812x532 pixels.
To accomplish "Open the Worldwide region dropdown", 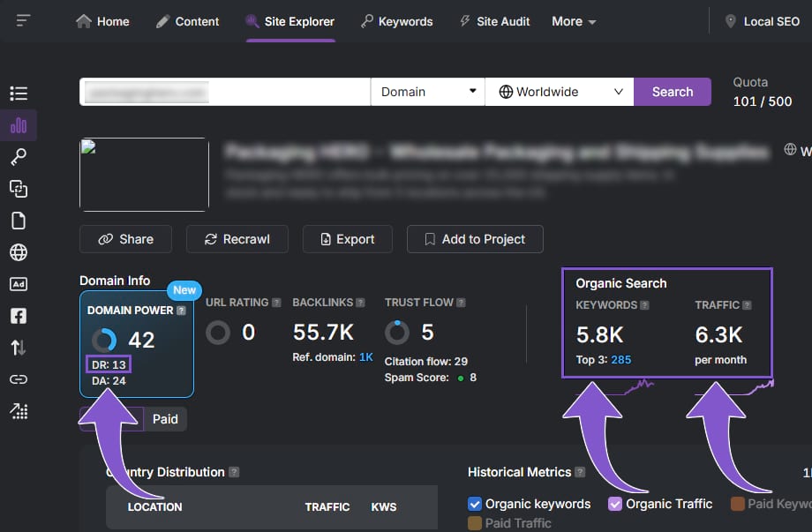I will 560,92.
